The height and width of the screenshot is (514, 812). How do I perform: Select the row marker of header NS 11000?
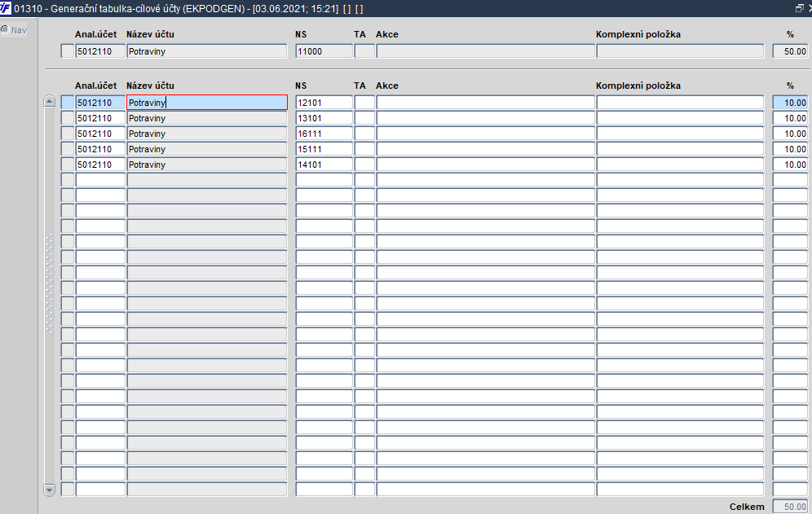68,51
